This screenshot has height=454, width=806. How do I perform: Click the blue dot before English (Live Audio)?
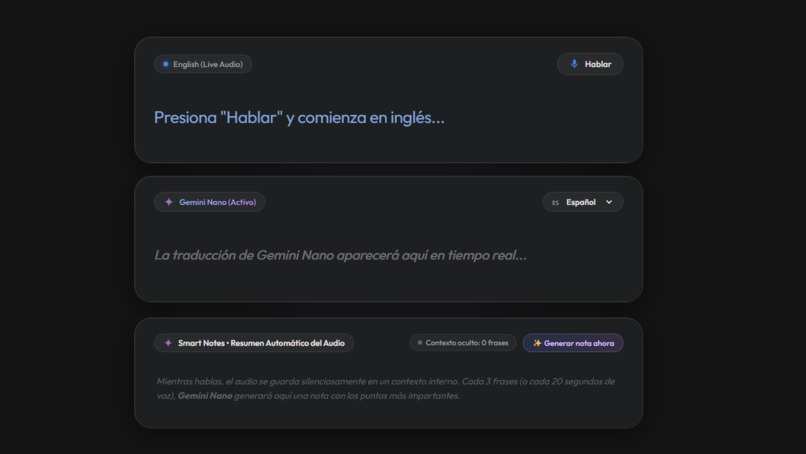click(166, 64)
